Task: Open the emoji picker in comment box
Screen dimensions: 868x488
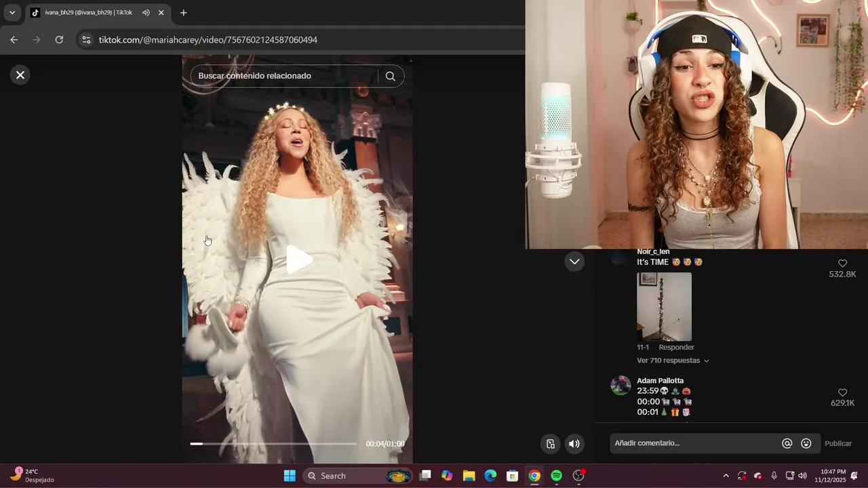Action: pyautogui.click(x=806, y=443)
